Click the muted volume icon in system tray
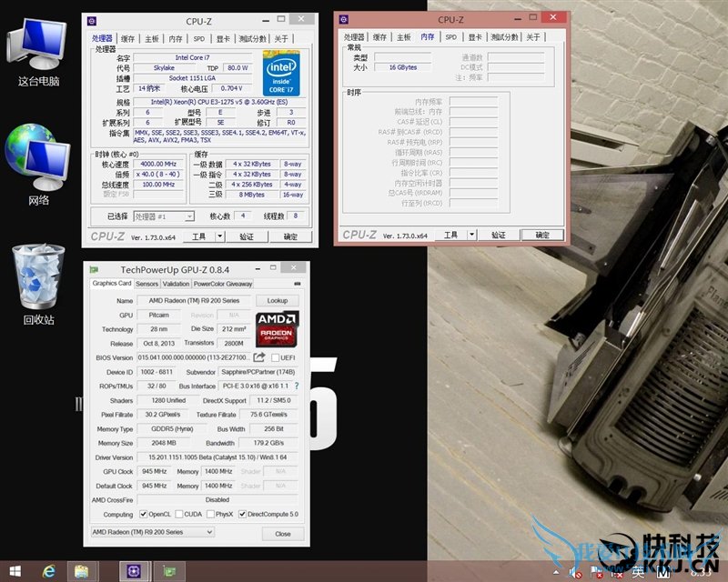This screenshot has width=728, height=582. click(x=575, y=573)
